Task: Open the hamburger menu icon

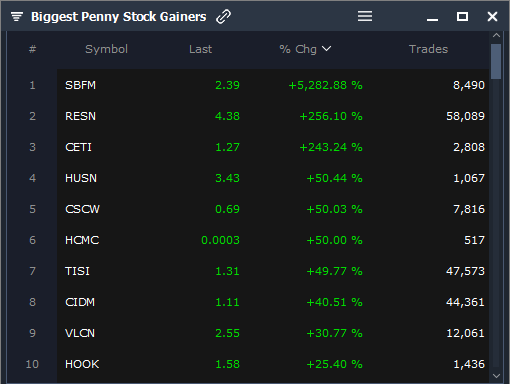Action: tap(365, 16)
